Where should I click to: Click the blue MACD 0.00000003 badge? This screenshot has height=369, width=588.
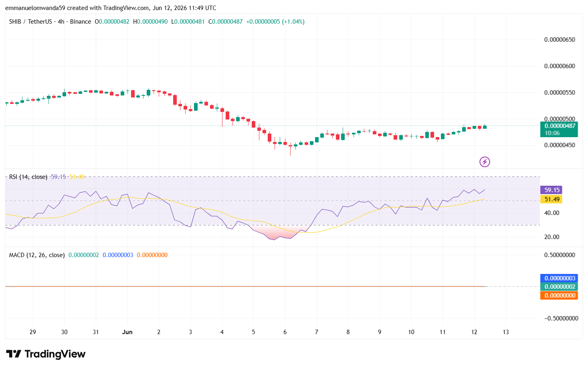tap(559, 278)
